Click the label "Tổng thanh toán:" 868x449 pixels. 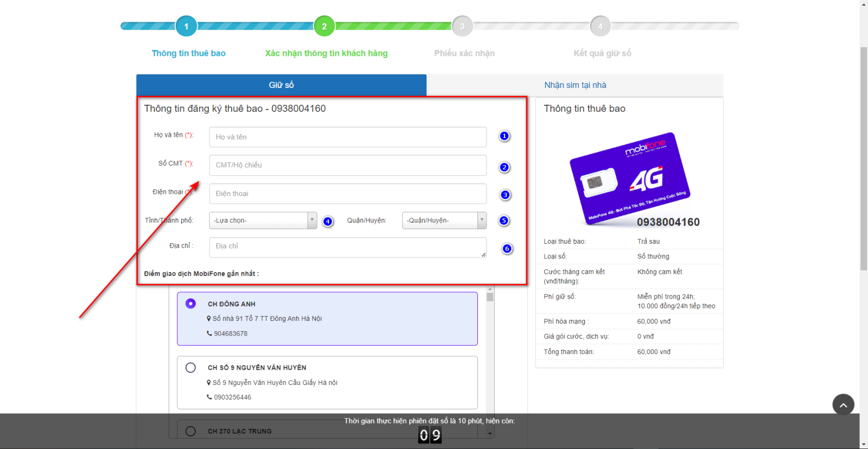point(569,352)
